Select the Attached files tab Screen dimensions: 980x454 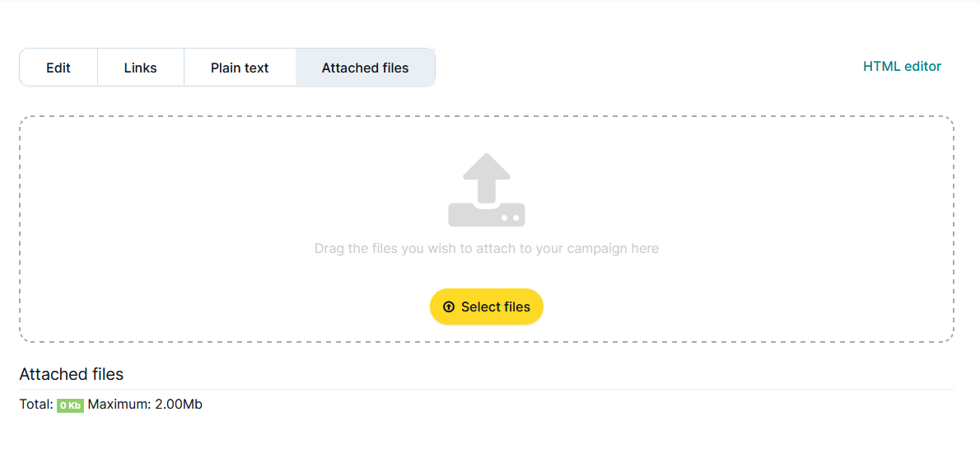365,68
